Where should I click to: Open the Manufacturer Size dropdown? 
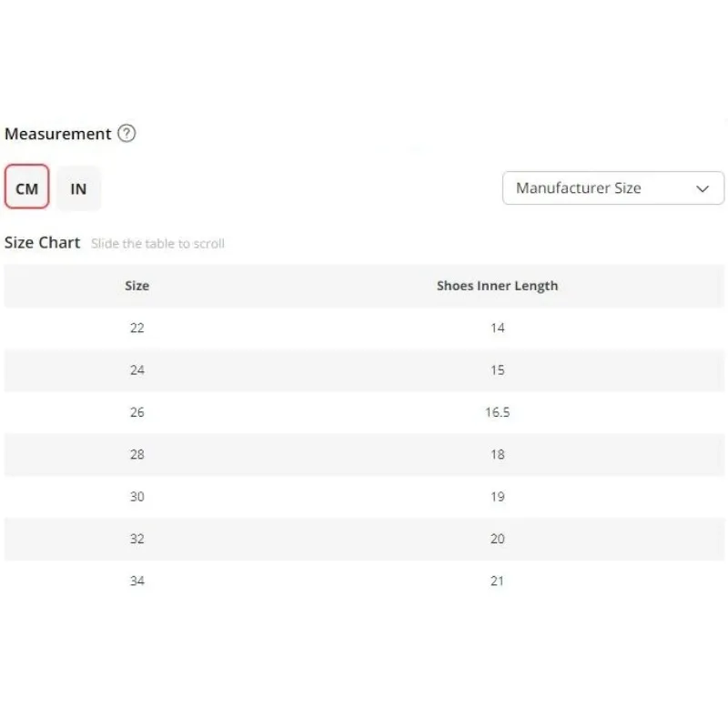coord(612,188)
